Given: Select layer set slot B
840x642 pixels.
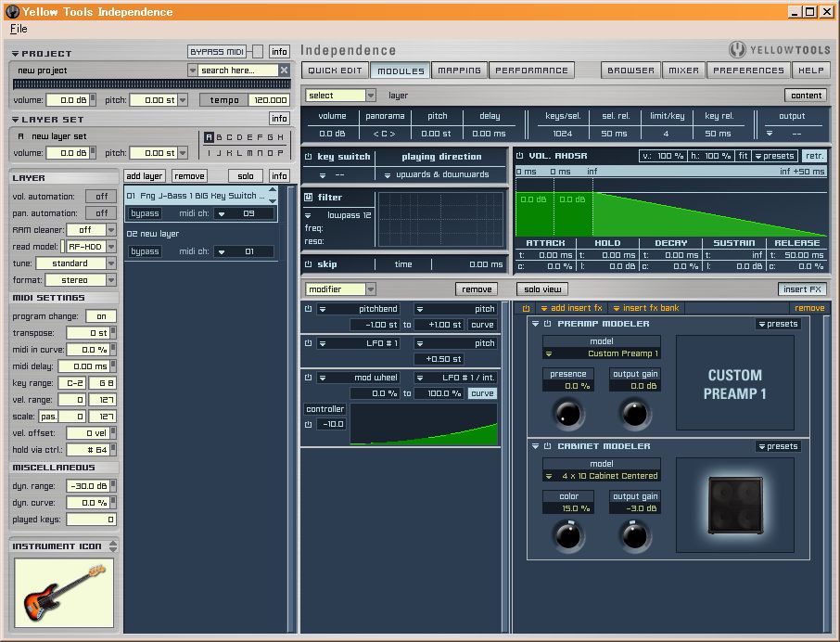Looking at the screenshot, I should [x=219, y=137].
